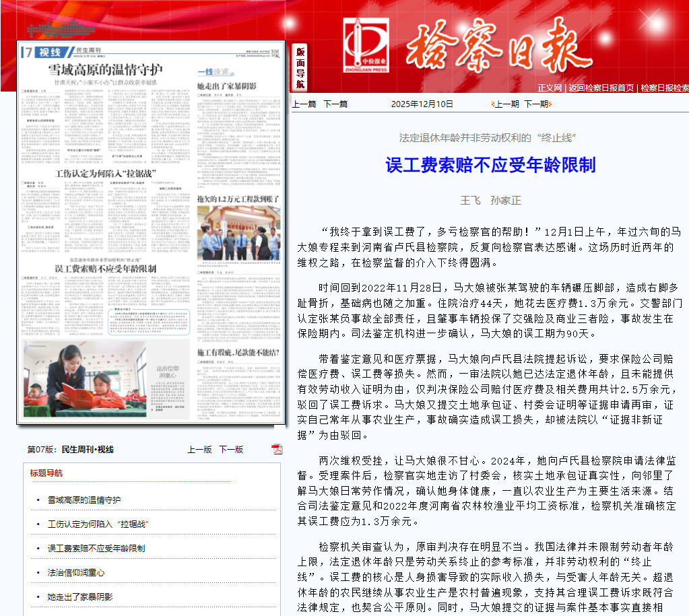This screenshot has height=616, width=689.
Task: Navigate to next issue 下一期
Action: point(536,104)
